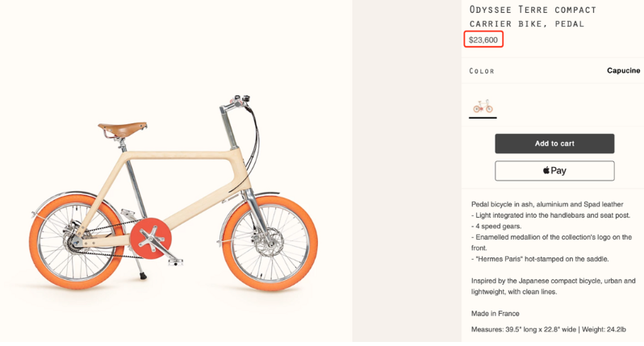Image resolution: width=644 pixels, height=346 pixels.
Task: Click the bike kickstand in the image
Action: click(141, 270)
